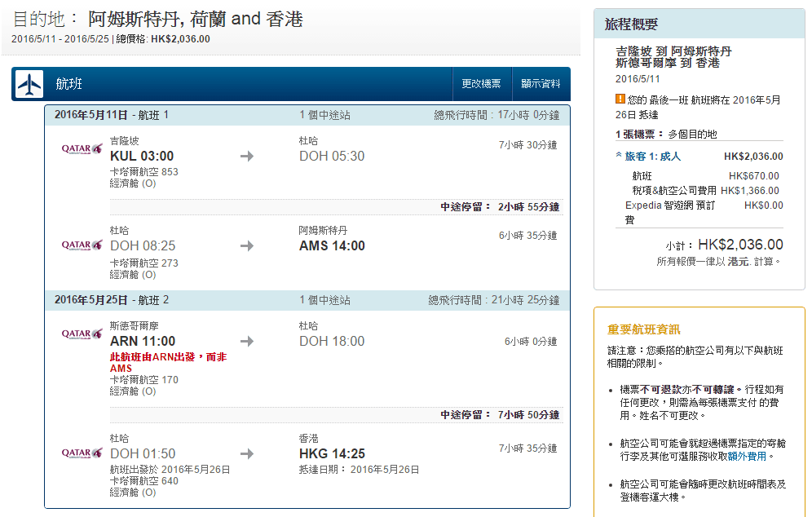812x517 pixels.
Task: Click the arrow between DOH 01:50 and HKG 14:25
Action: click(x=247, y=453)
